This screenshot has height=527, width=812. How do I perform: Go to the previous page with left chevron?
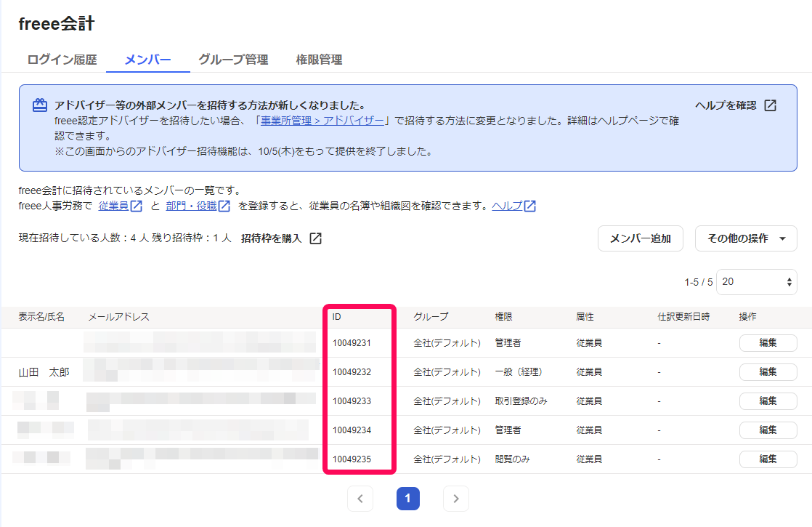[x=360, y=499]
